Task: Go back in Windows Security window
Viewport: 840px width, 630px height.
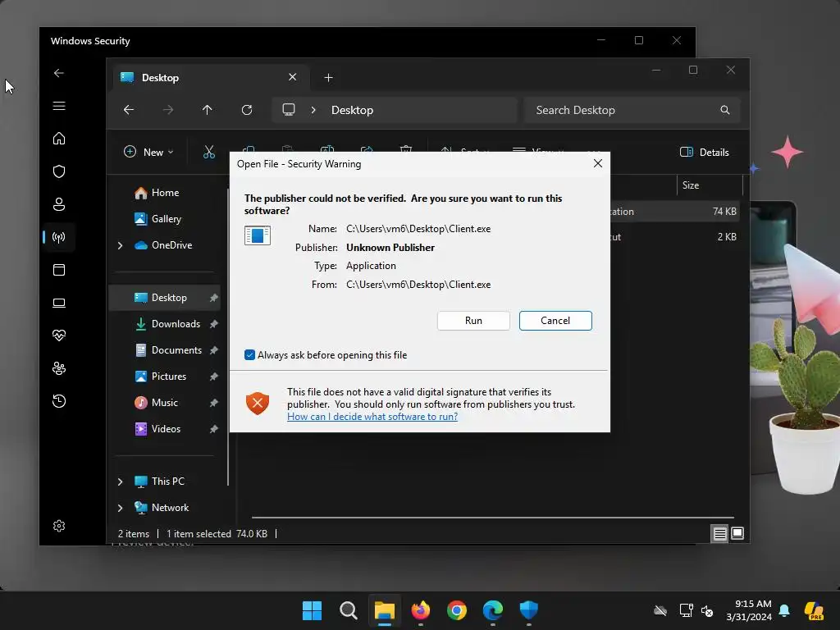Action: click(59, 73)
